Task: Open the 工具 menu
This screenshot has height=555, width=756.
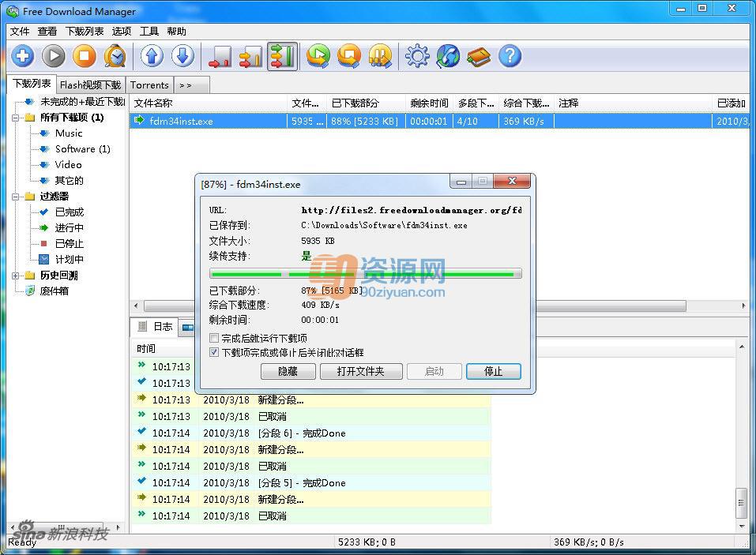Action: [149, 32]
